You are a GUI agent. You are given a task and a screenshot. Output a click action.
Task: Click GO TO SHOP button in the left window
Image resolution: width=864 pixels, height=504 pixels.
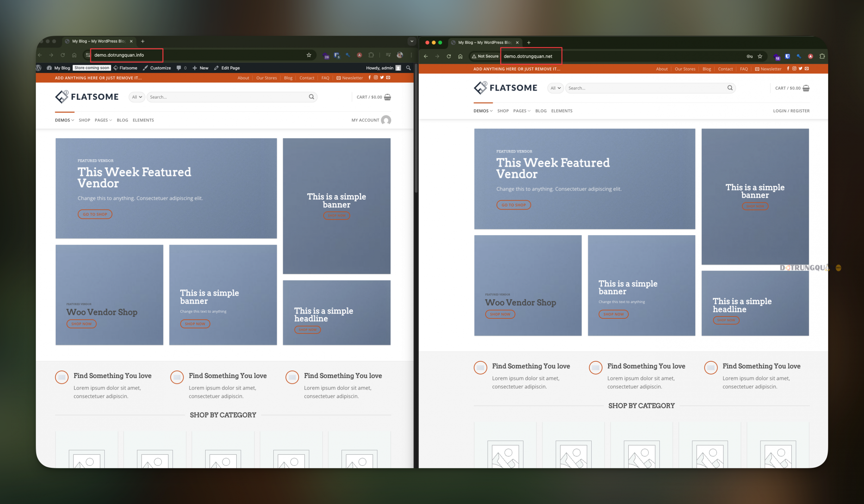click(x=95, y=214)
